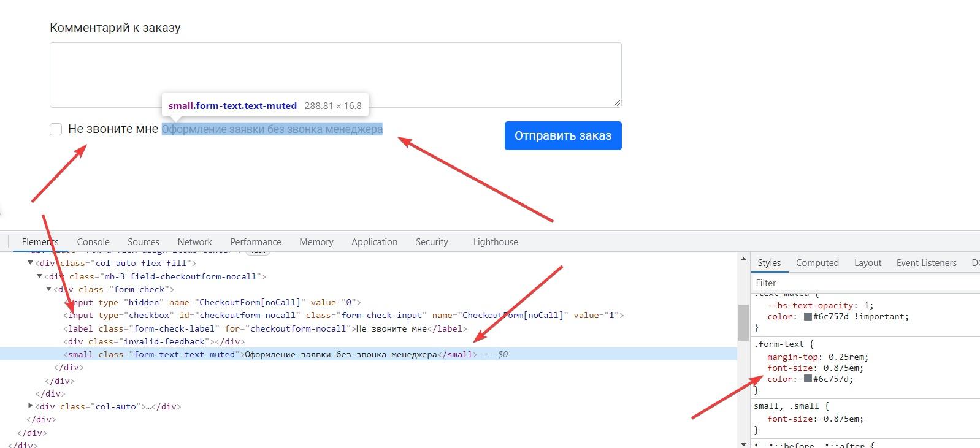Image resolution: width=980 pixels, height=448 pixels.
Task: Click the 'Комментарий к заказу' label
Action: 115,28
